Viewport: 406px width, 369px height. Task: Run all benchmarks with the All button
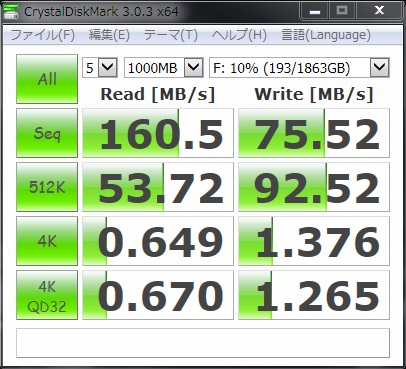[x=47, y=79]
